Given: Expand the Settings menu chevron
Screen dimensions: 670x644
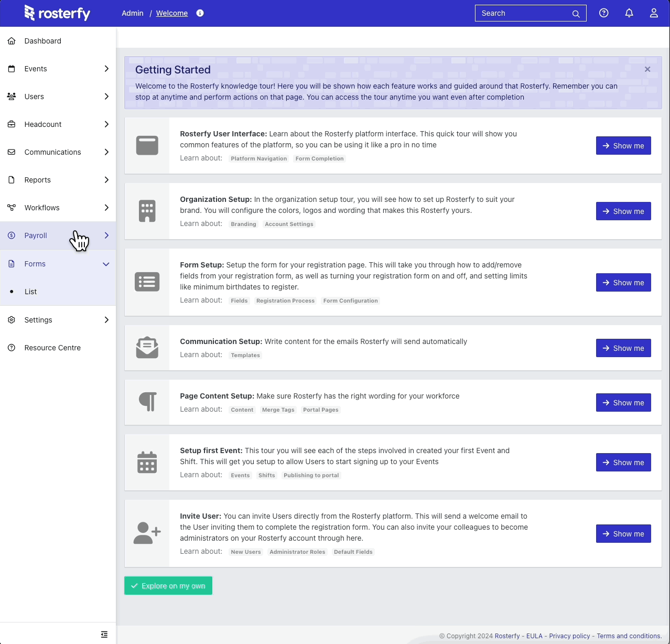Looking at the screenshot, I should click(x=106, y=320).
